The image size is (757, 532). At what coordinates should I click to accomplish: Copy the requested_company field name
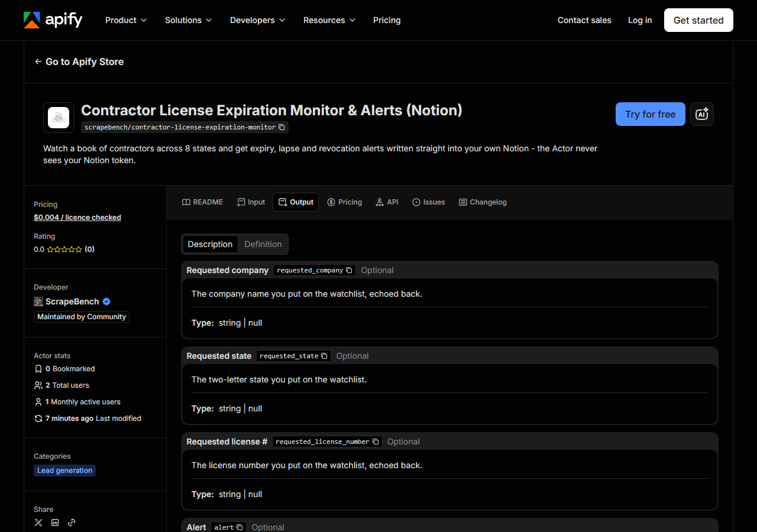tap(349, 270)
